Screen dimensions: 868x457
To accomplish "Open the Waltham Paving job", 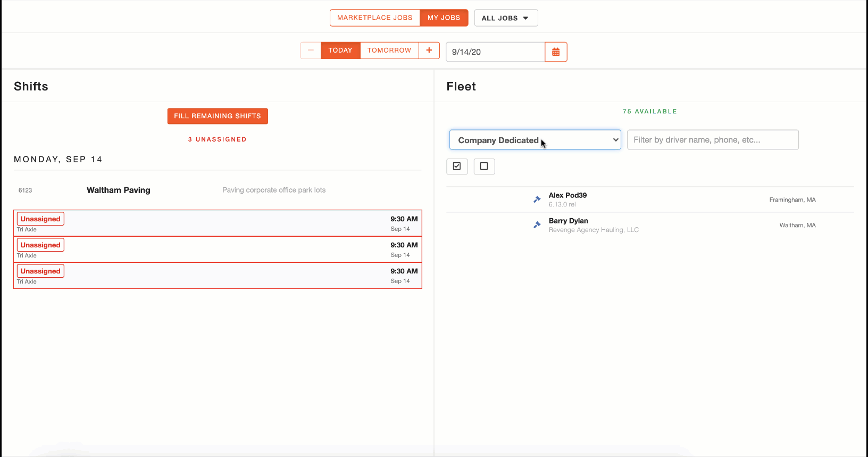I will point(119,190).
